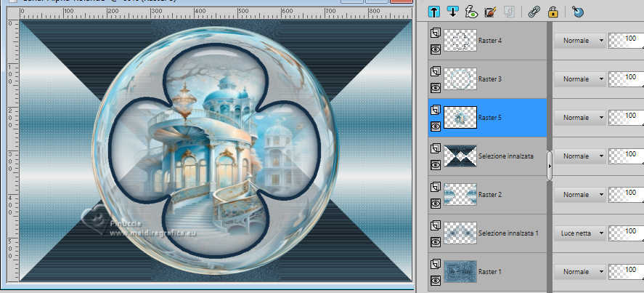Click the edit selection brush icon

[490, 12]
